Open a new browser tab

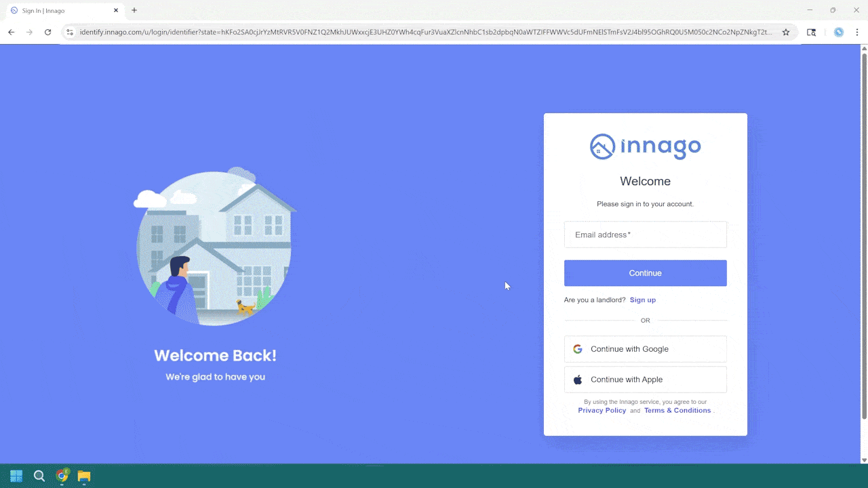(134, 10)
